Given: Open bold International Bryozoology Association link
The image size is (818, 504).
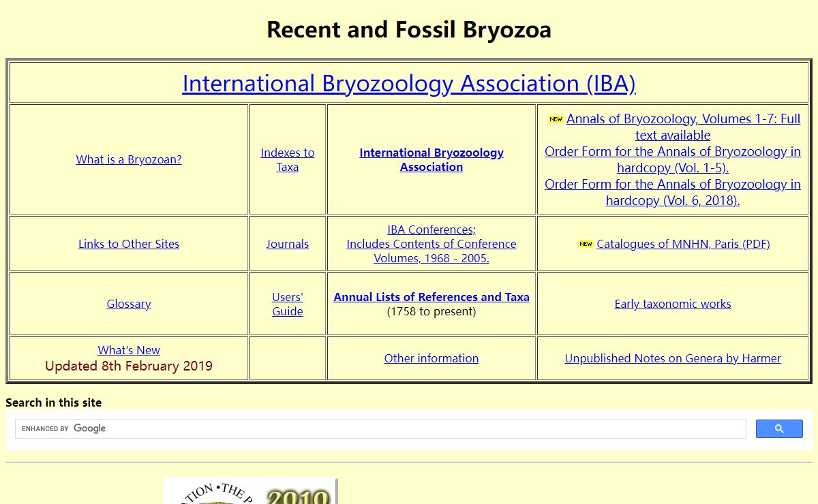Looking at the screenshot, I should point(431,159).
